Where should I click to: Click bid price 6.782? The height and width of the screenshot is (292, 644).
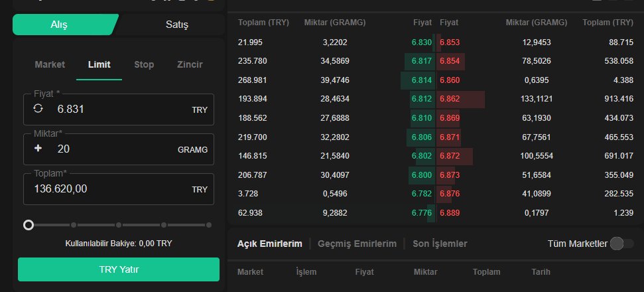coord(421,194)
